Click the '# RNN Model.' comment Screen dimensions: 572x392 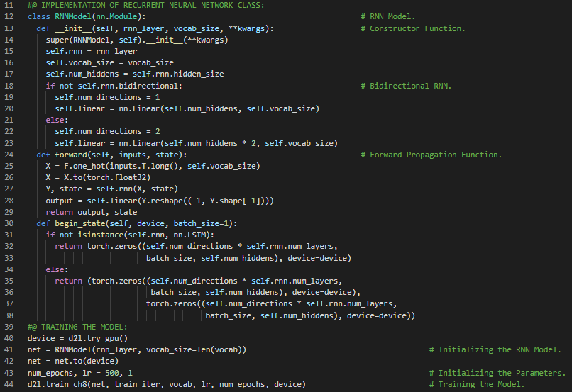coord(387,16)
